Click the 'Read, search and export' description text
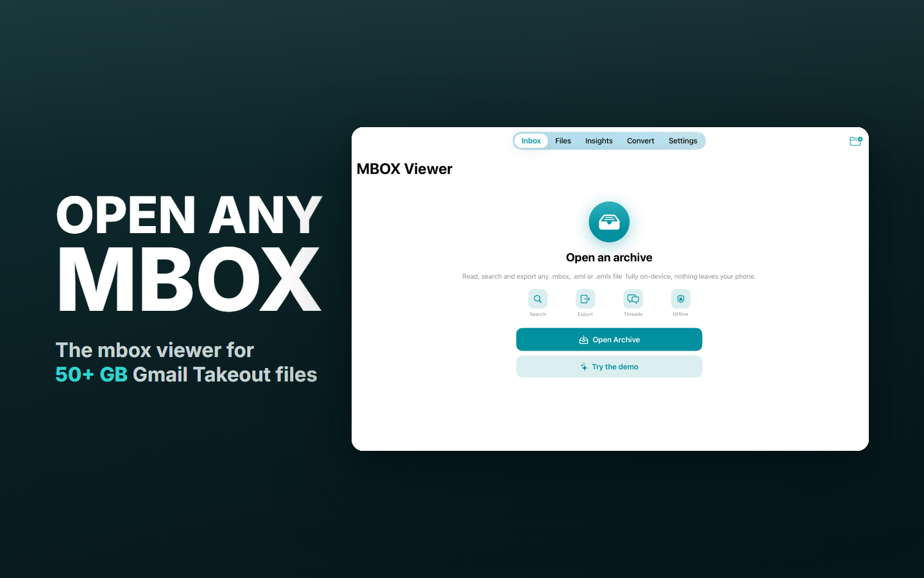924x578 pixels. click(609, 277)
